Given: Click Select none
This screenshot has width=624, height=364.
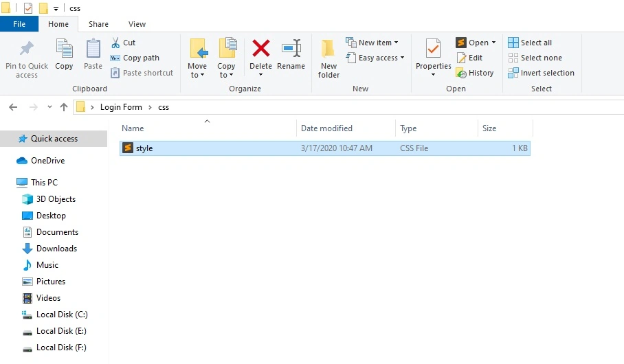Looking at the screenshot, I should [x=535, y=58].
